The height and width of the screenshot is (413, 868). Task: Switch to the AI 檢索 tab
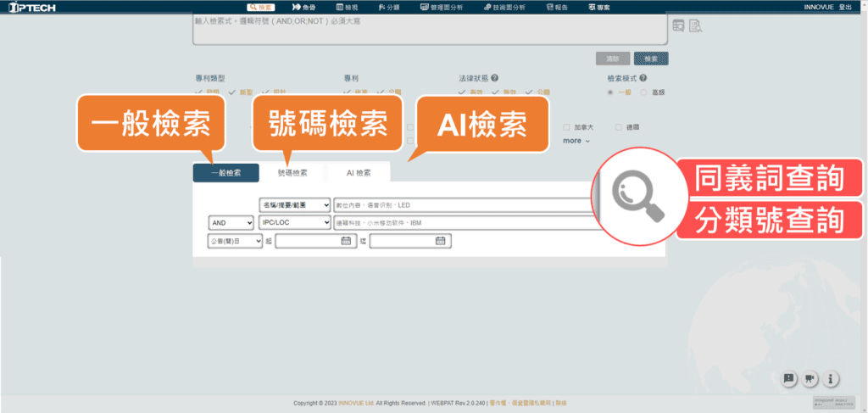pos(358,173)
